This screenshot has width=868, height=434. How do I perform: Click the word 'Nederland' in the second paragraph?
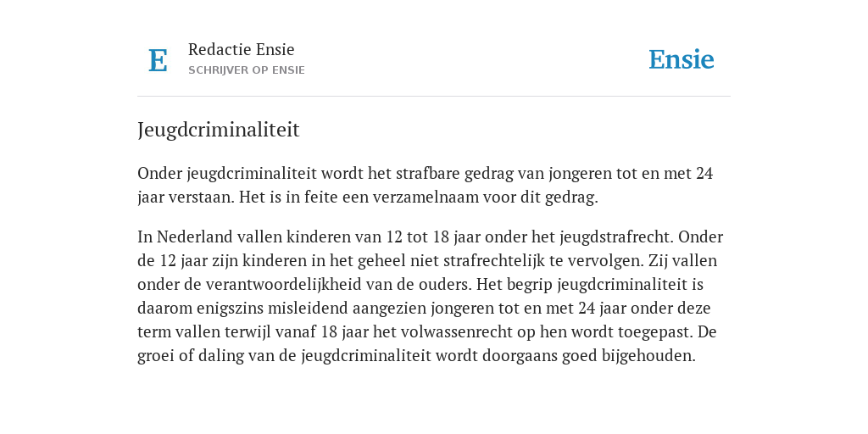coord(194,237)
